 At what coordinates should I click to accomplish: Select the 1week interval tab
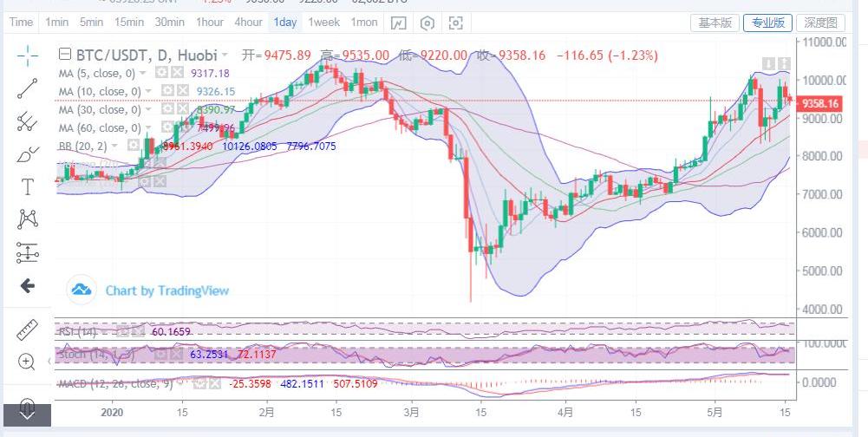(x=323, y=23)
